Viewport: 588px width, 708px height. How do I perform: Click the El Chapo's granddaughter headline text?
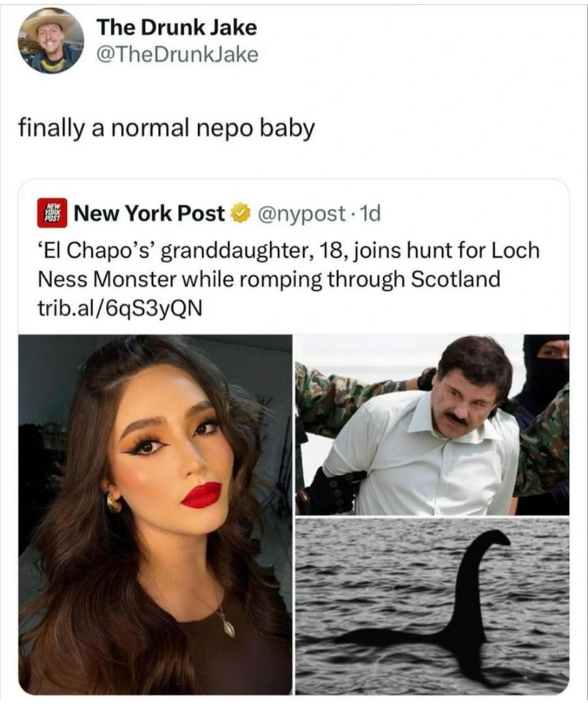click(x=288, y=265)
